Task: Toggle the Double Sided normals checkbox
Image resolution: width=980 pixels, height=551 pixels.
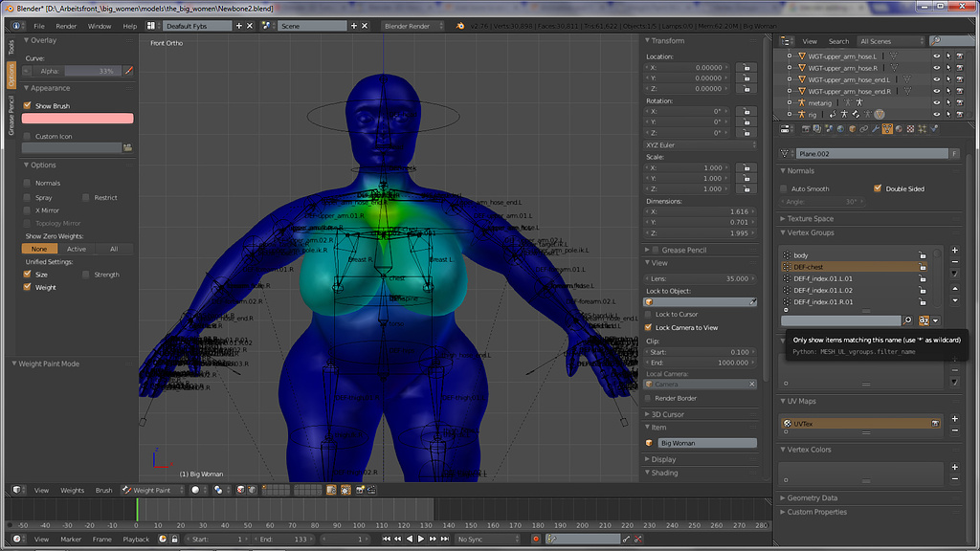Action: click(878, 188)
